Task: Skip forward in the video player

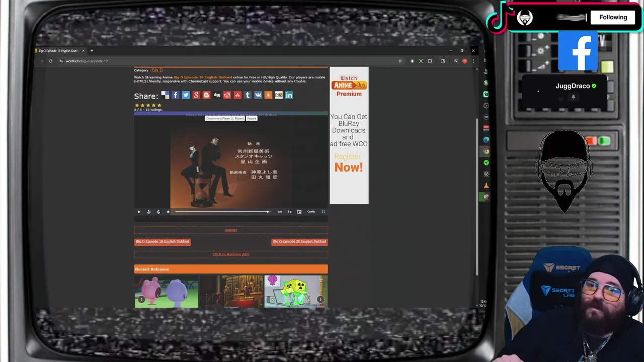Action: [x=158, y=212]
